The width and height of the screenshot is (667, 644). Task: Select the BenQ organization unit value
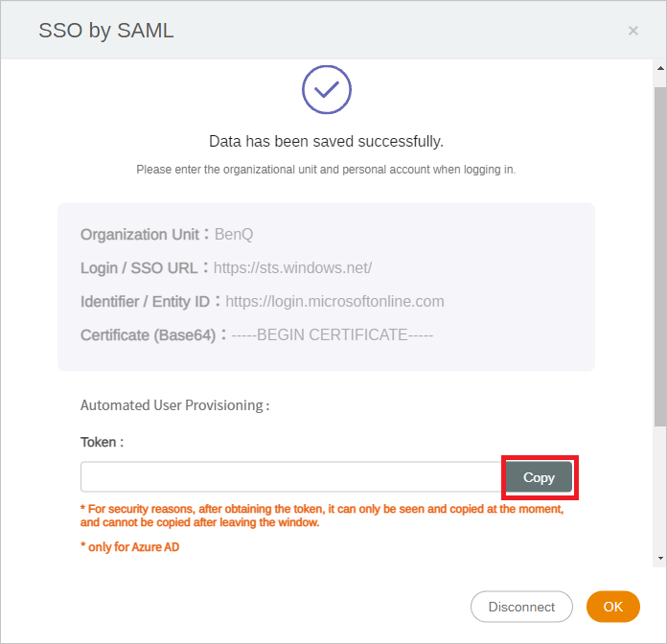pyautogui.click(x=234, y=235)
